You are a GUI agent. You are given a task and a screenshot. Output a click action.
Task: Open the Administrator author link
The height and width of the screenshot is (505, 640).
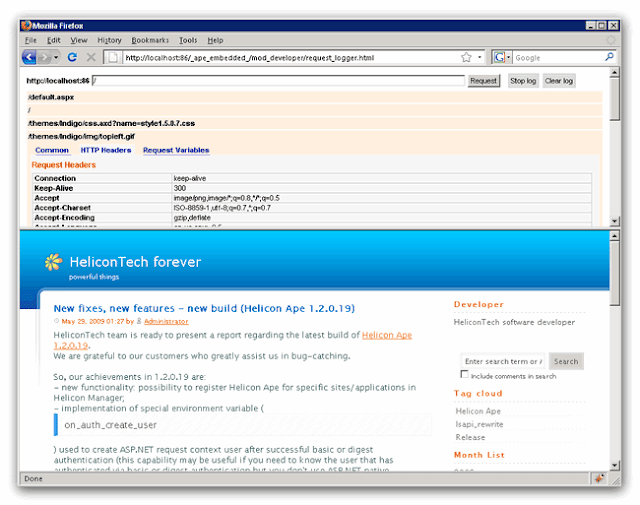[166, 321]
